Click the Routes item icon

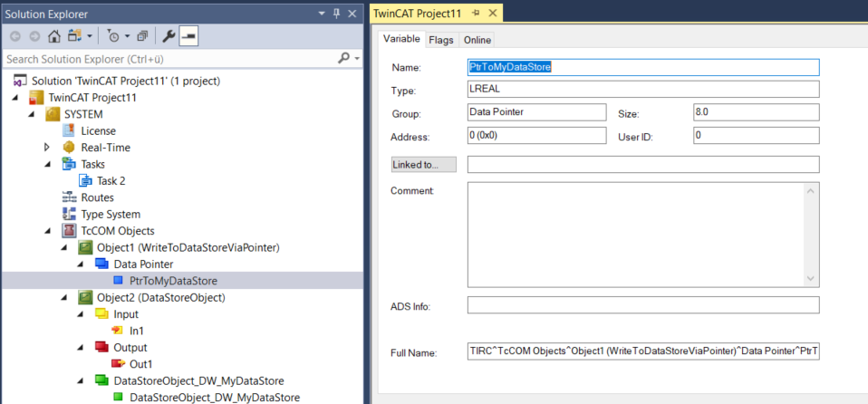(69, 197)
